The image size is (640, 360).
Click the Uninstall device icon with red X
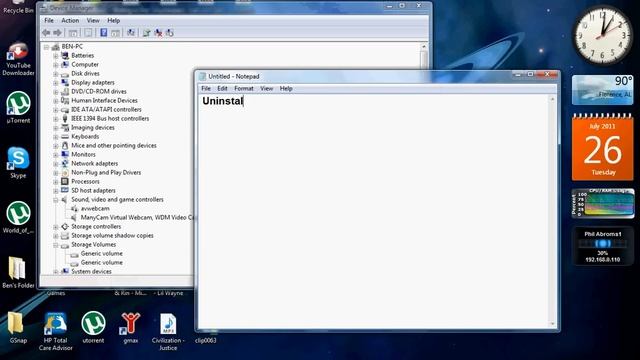(158, 33)
